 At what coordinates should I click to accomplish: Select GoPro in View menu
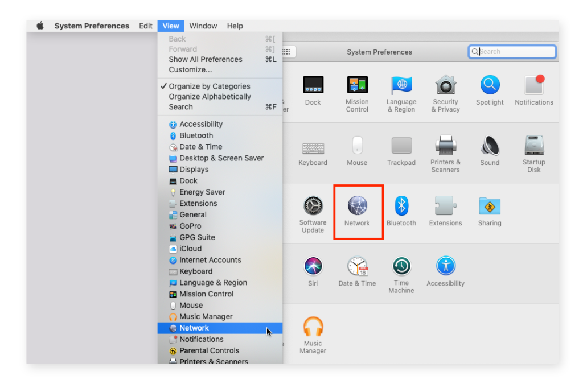tap(220, 226)
